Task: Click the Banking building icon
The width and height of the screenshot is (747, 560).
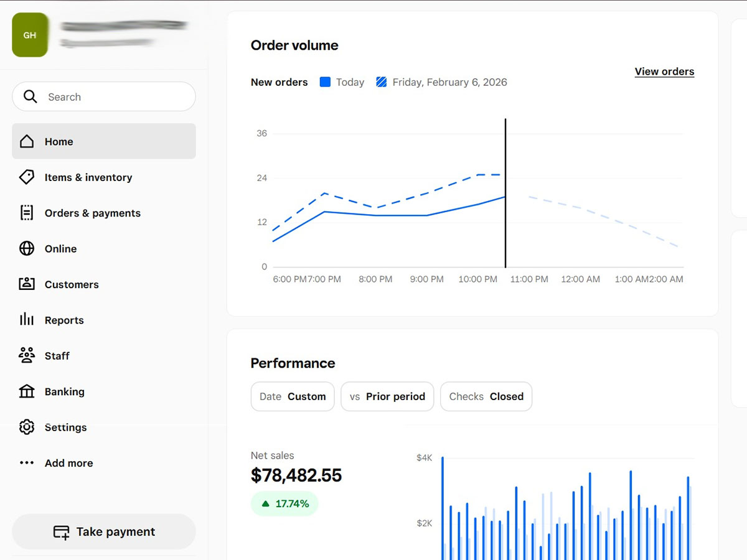Action: [x=27, y=391]
